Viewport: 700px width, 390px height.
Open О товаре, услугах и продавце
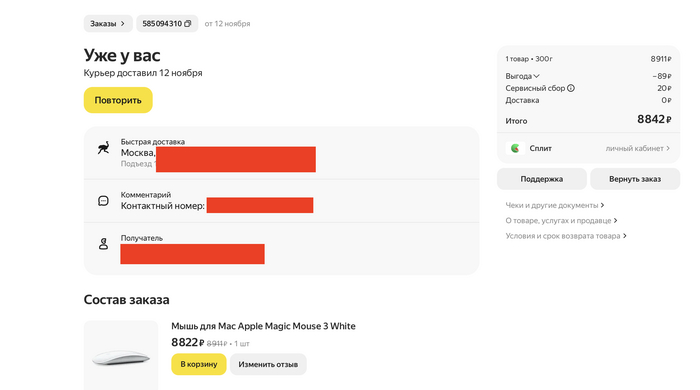click(x=561, y=220)
